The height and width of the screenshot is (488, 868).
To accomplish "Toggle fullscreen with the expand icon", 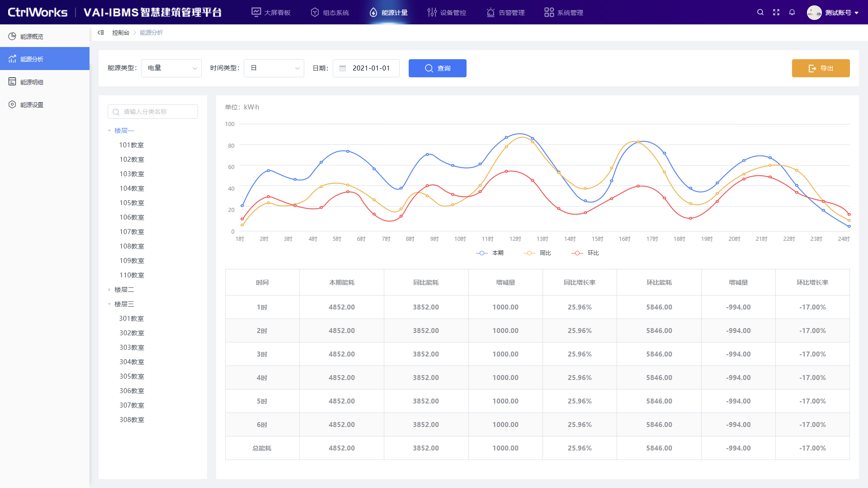I will (x=776, y=12).
